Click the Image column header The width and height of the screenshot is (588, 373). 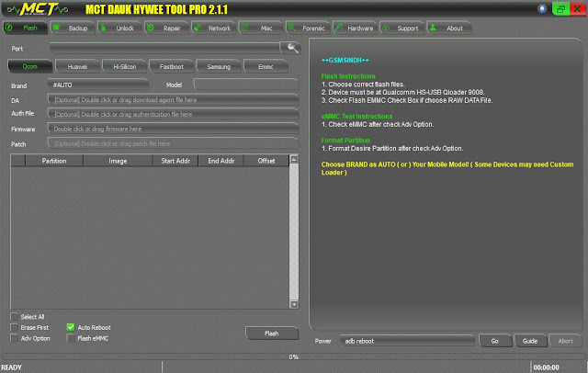click(118, 161)
